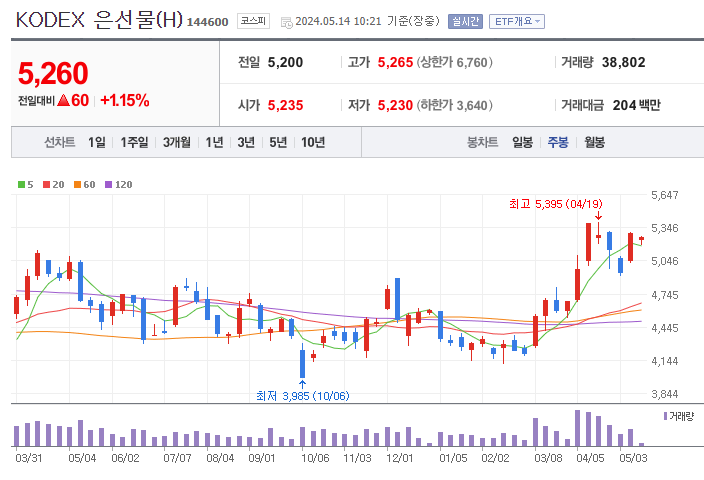This screenshot has width=704, height=480.
Task: Click the 12/01 date axis label
Action: (x=400, y=458)
